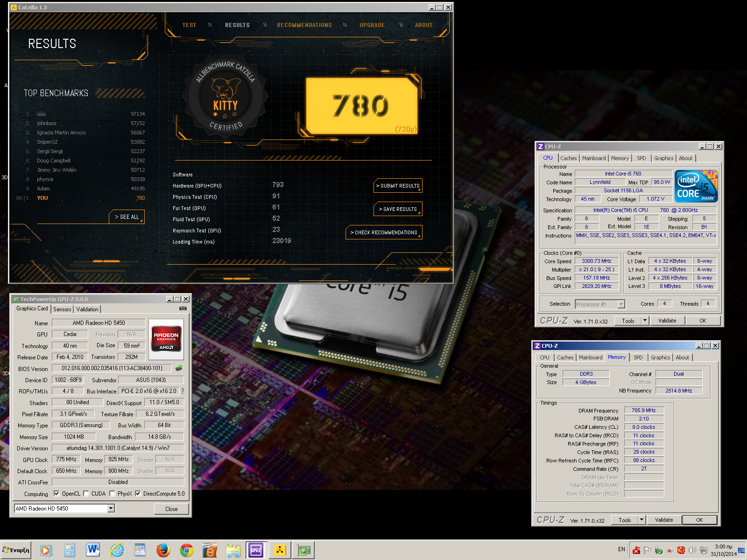
Task: Switch to Catzilla taskbar button
Action: coord(280,551)
